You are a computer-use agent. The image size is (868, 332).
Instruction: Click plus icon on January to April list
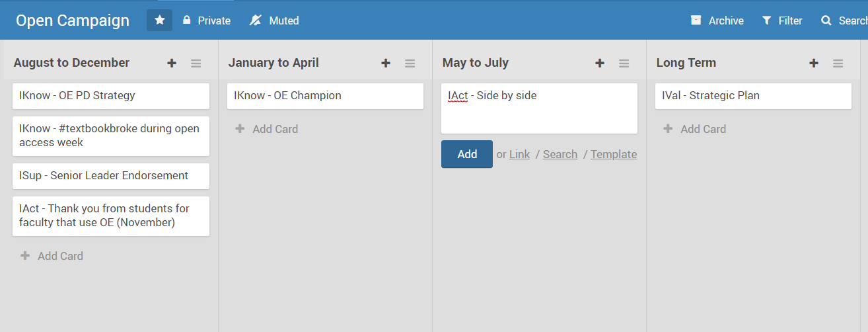coord(386,63)
